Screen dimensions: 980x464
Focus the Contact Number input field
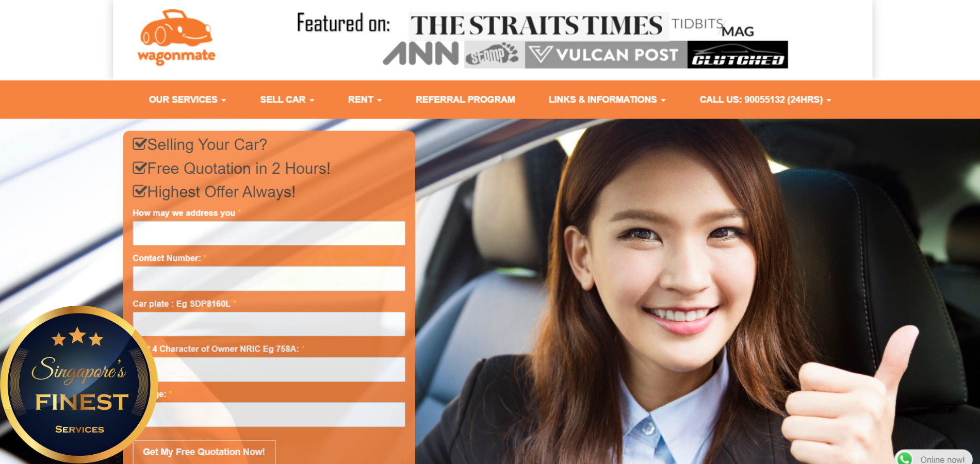click(x=269, y=278)
